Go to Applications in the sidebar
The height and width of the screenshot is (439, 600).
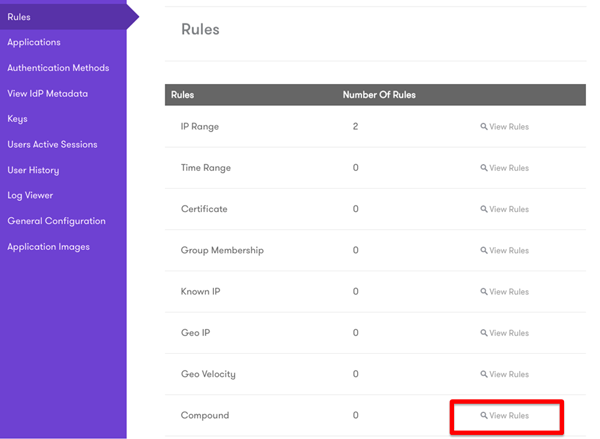click(34, 42)
